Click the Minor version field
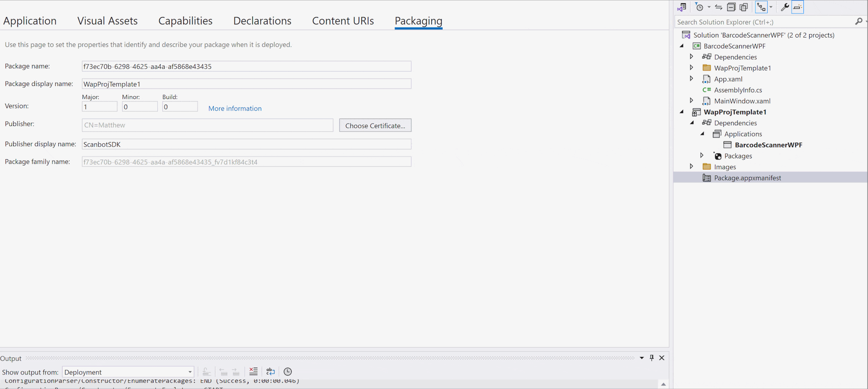 click(x=140, y=107)
